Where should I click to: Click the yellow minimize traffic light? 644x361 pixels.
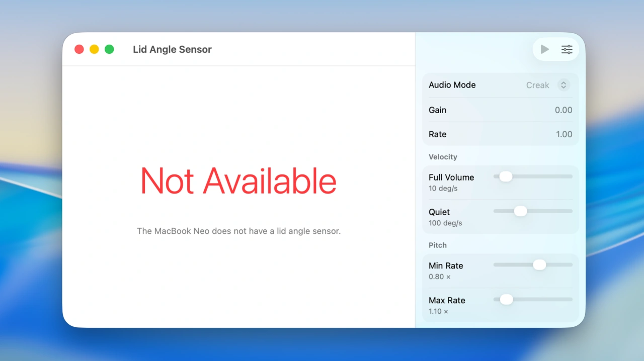click(x=94, y=49)
